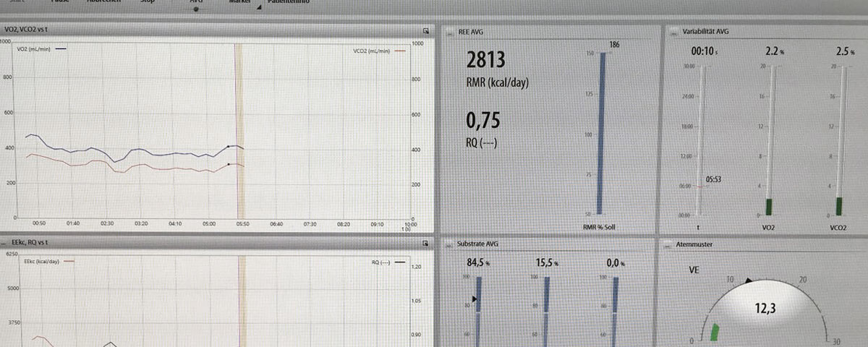Maximize the VO2, VCO2 vs t chart

(426, 31)
